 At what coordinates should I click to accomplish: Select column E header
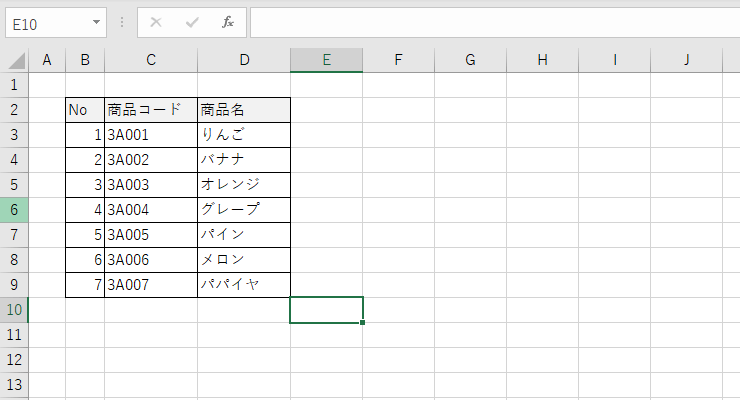[x=326, y=60]
